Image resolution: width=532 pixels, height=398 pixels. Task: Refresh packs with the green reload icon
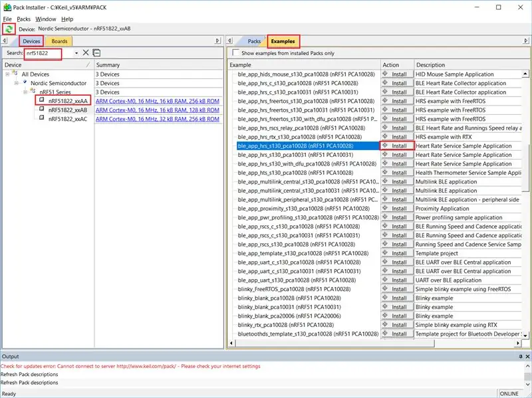pos(9,29)
